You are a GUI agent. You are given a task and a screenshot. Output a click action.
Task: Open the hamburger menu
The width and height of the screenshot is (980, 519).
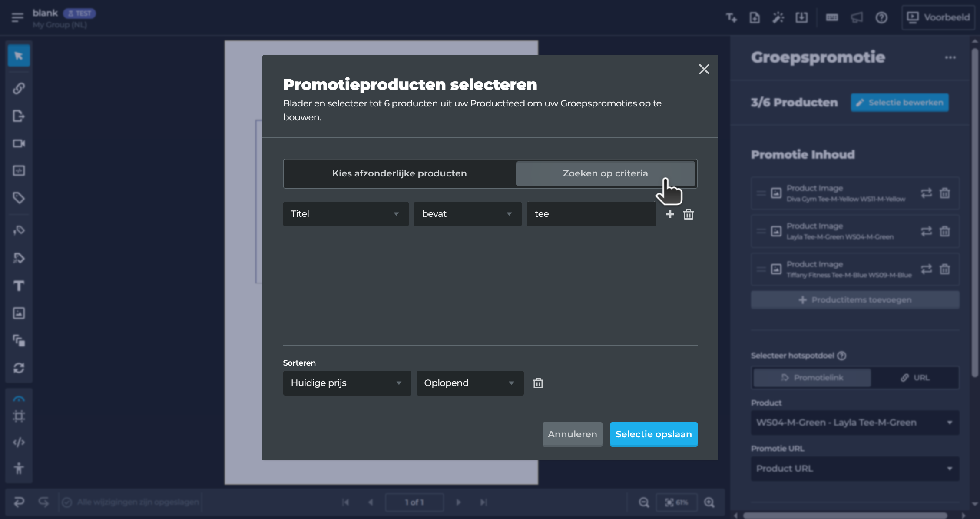pos(17,17)
